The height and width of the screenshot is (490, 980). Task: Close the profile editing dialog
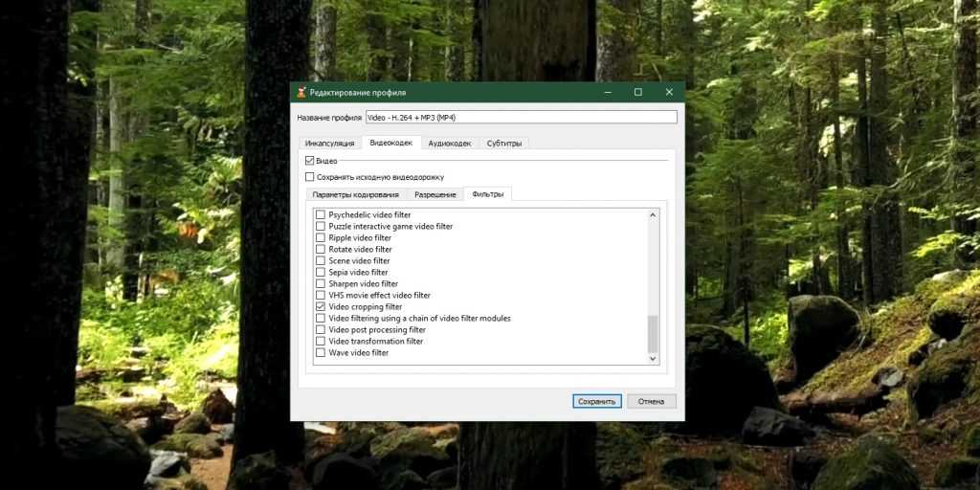pyautogui.click(x=667, y=93)
